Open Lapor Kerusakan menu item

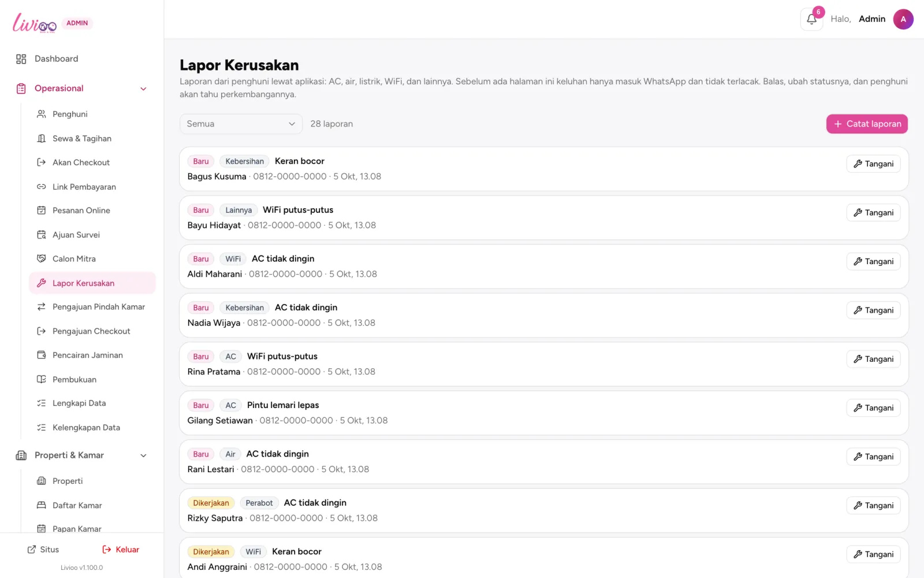coord(92,283)
